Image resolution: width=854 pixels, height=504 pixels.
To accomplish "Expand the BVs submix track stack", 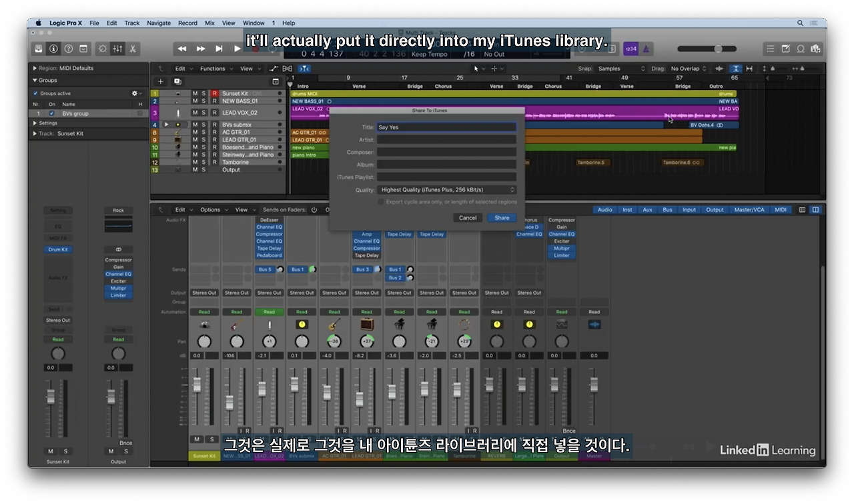I will [x=167, y=125].
